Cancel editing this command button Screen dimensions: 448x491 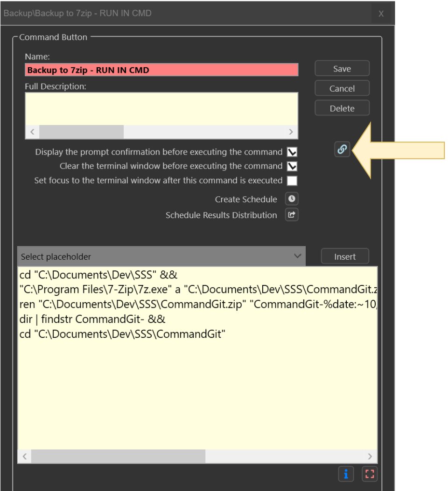[x=342, y=88]
